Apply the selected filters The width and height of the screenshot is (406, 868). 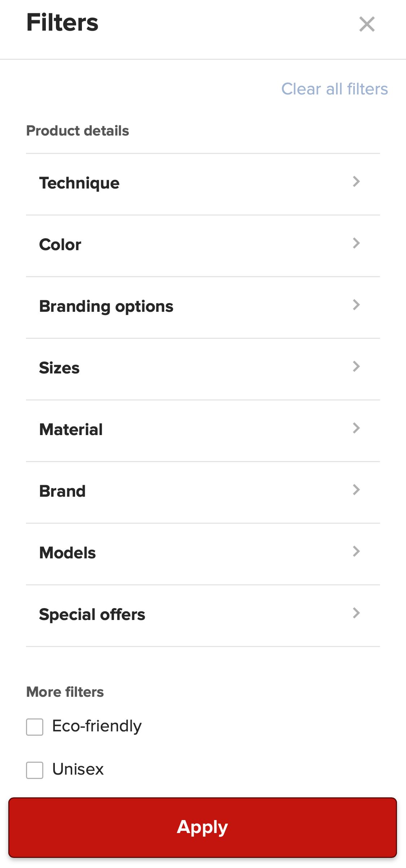pos(203,827)
